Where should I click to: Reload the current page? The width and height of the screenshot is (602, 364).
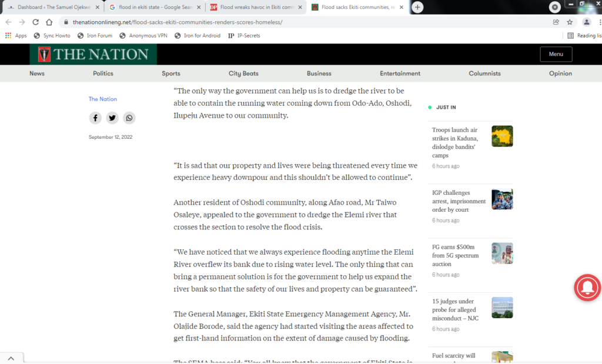[x=35, y=22]
